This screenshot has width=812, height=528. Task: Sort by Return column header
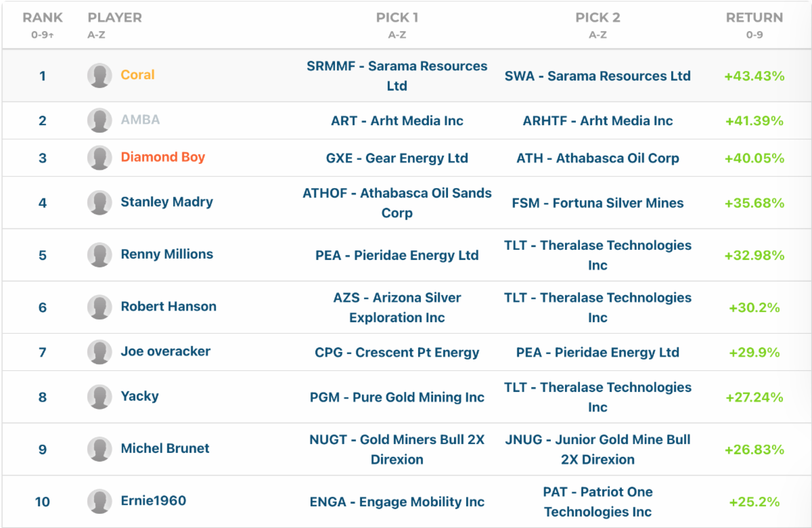pyautogui.click(x=754, y=18)
